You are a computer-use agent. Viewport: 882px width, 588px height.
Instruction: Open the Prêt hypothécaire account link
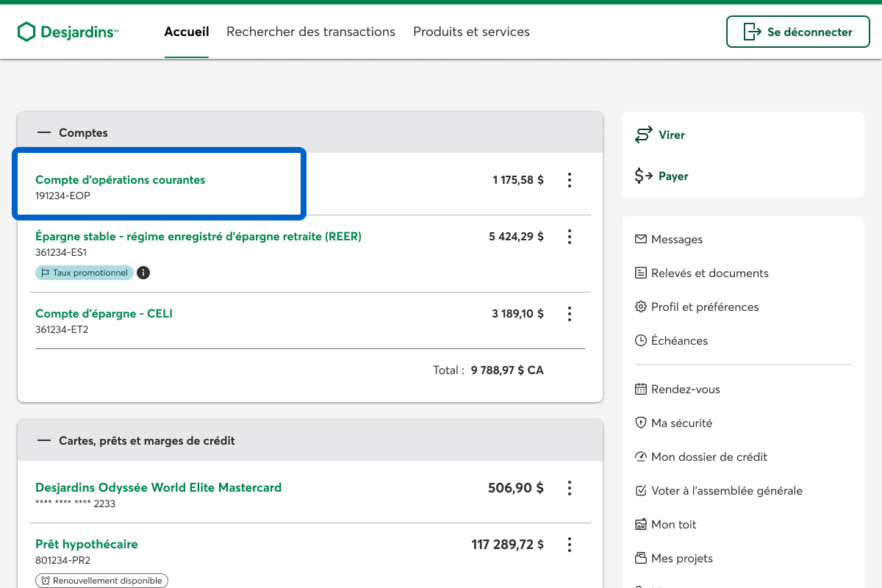click(87, 545)
